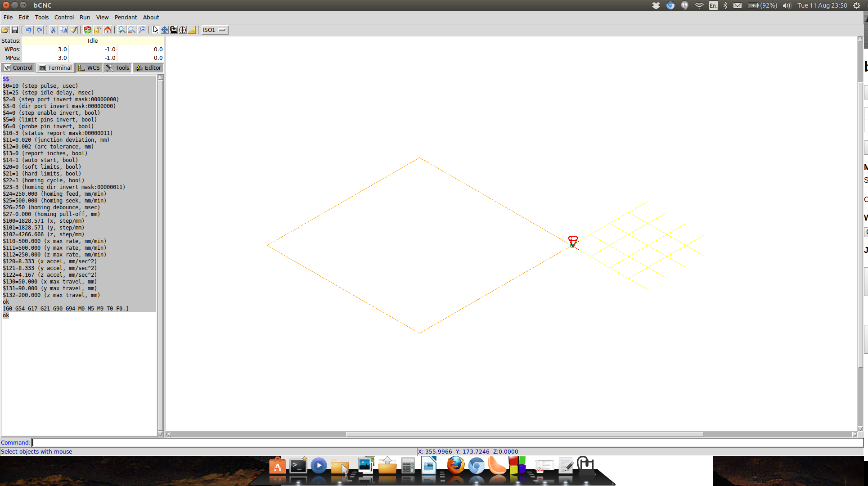
Task: Click the MPos Z value 0.0
Action: (x=140, y=58)
